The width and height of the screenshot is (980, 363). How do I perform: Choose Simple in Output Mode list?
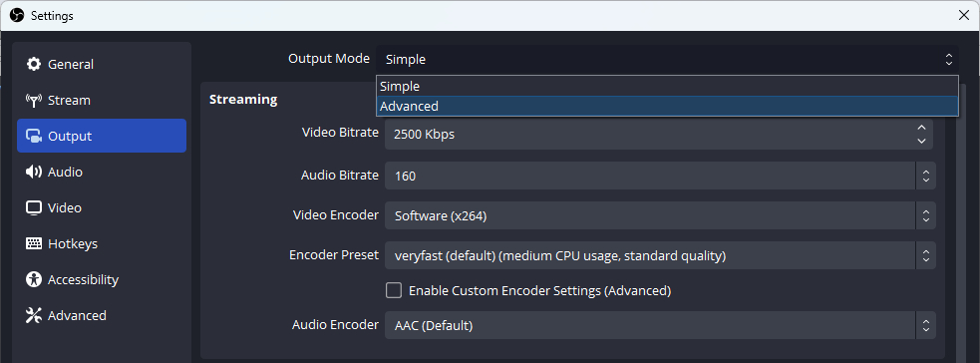667,86
